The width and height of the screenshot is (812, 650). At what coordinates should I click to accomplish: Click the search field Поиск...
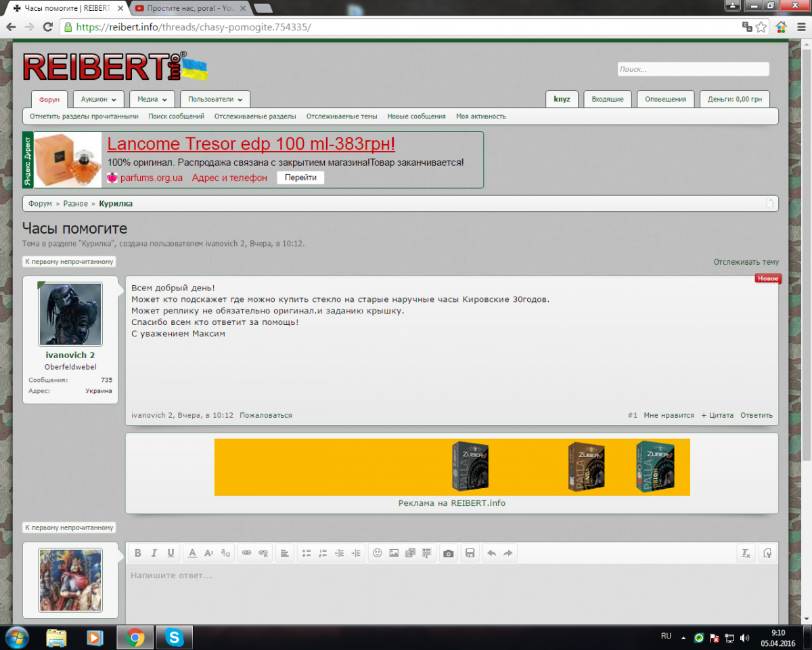click(694, 69)
